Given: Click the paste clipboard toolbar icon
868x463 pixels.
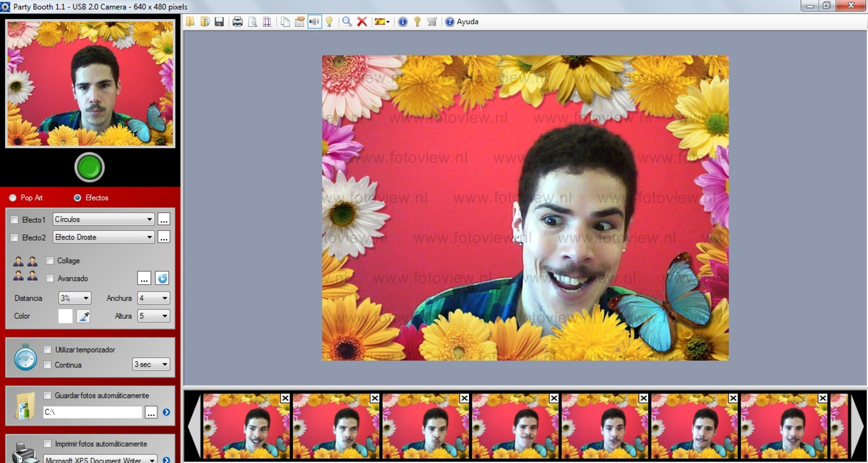Looking at the screenshot, I should point(300,22).
